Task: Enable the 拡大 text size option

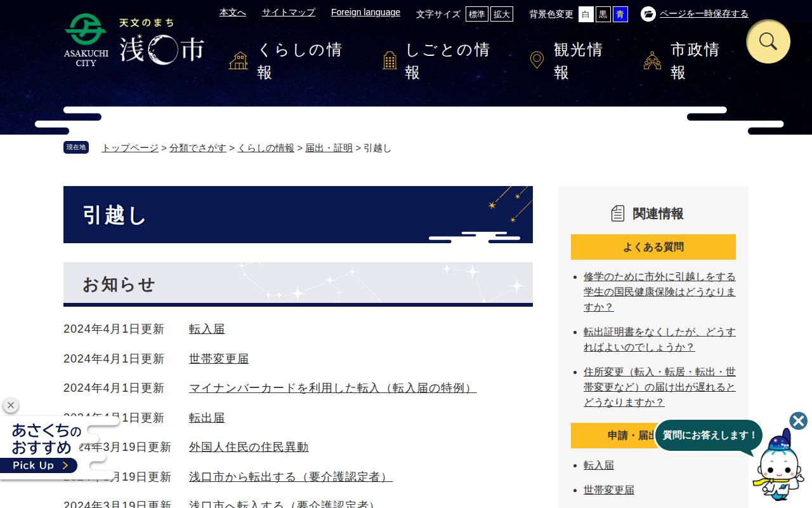Action: 502,14
